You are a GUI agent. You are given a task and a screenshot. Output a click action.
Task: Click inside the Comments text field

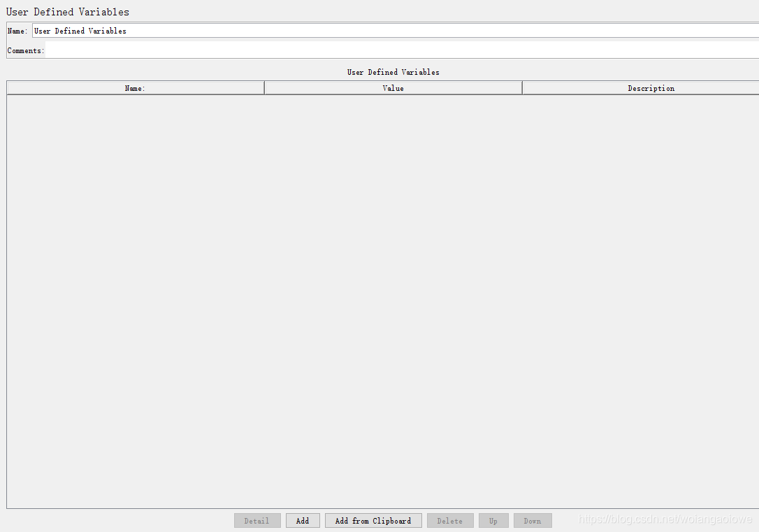point(280,50)
